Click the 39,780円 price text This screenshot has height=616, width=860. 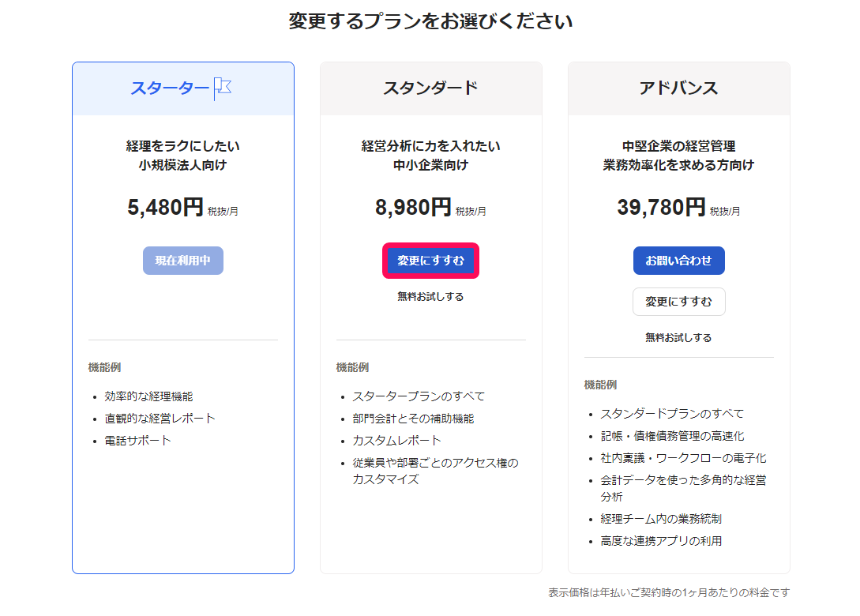click(x=661, y=208)
